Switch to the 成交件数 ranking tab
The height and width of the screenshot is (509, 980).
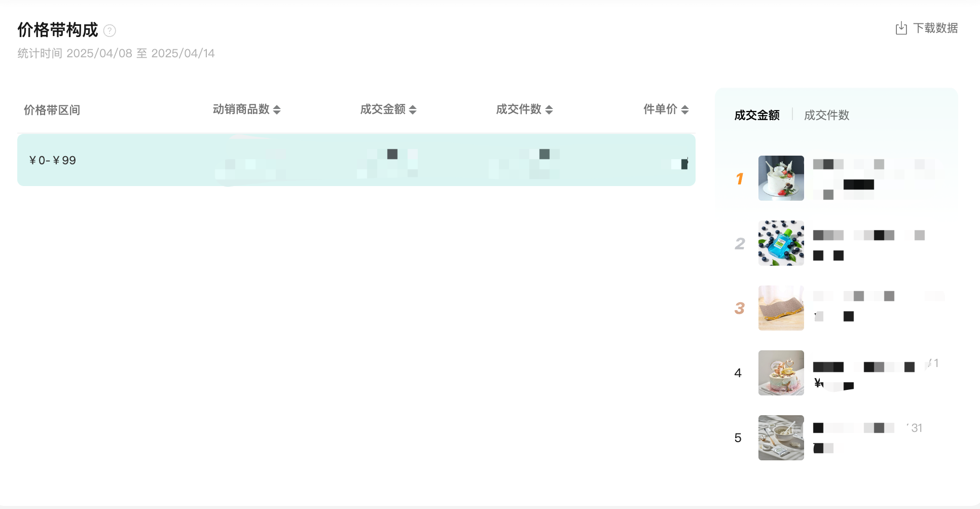[826, 115]
